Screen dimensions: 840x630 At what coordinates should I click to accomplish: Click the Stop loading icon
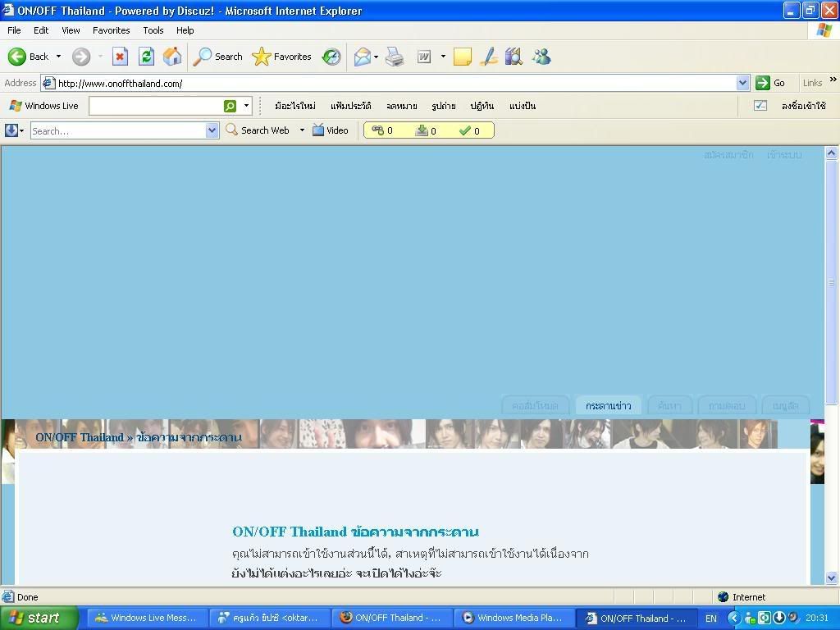[120, 57]
